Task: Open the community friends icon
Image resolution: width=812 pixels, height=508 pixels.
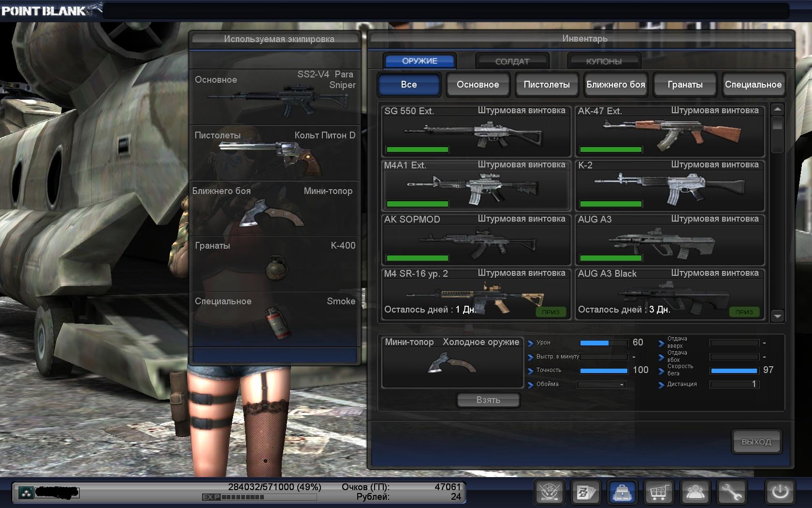Action: coord(695,493)
